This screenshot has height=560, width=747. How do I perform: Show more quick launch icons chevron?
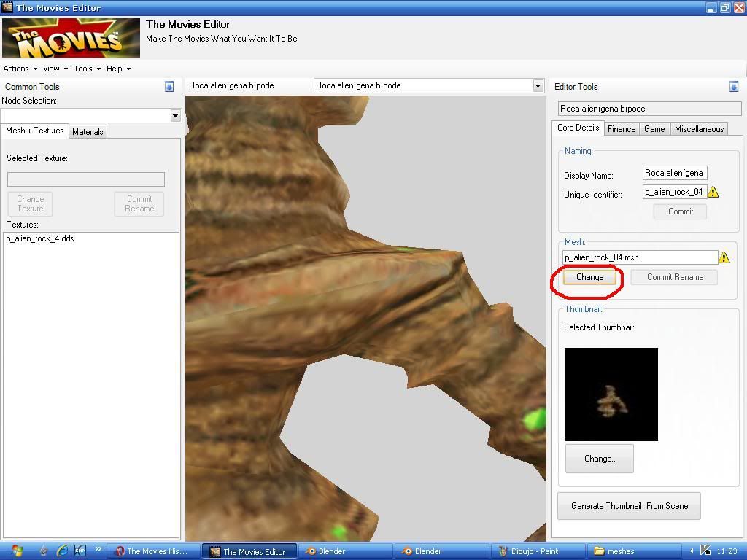pos(98,549)
